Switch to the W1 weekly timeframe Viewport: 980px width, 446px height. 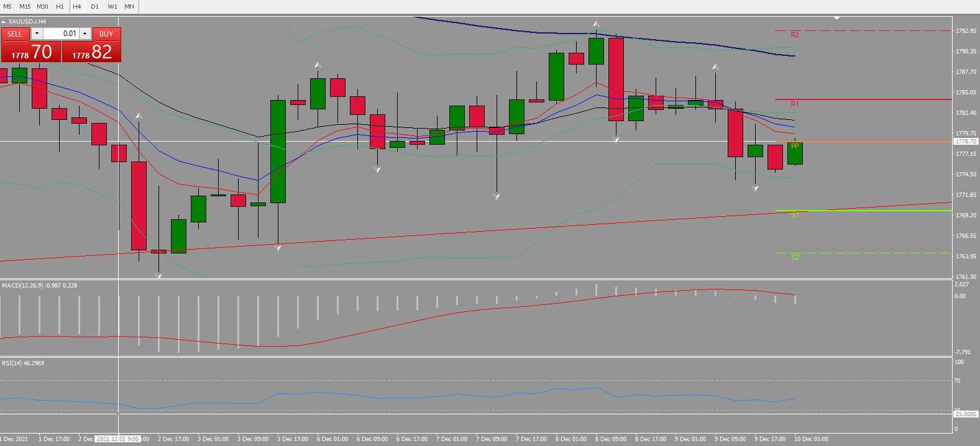click(112, 6)
